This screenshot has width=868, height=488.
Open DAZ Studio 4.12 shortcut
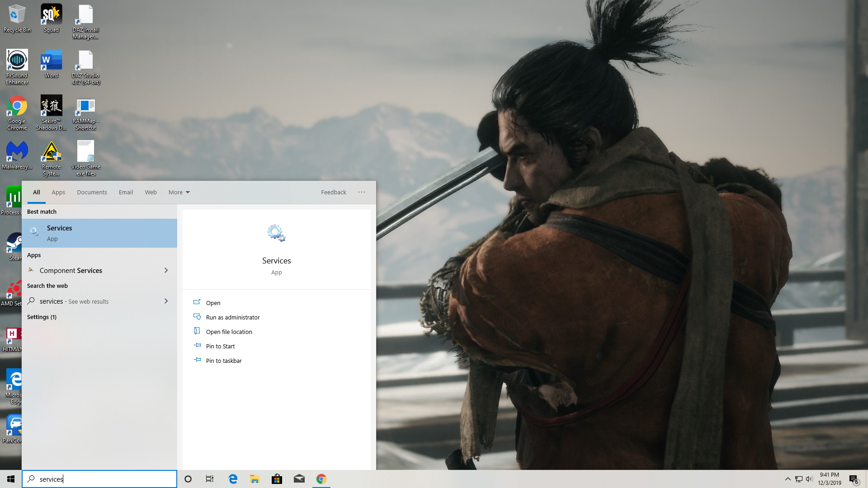(x=85, y=67)
